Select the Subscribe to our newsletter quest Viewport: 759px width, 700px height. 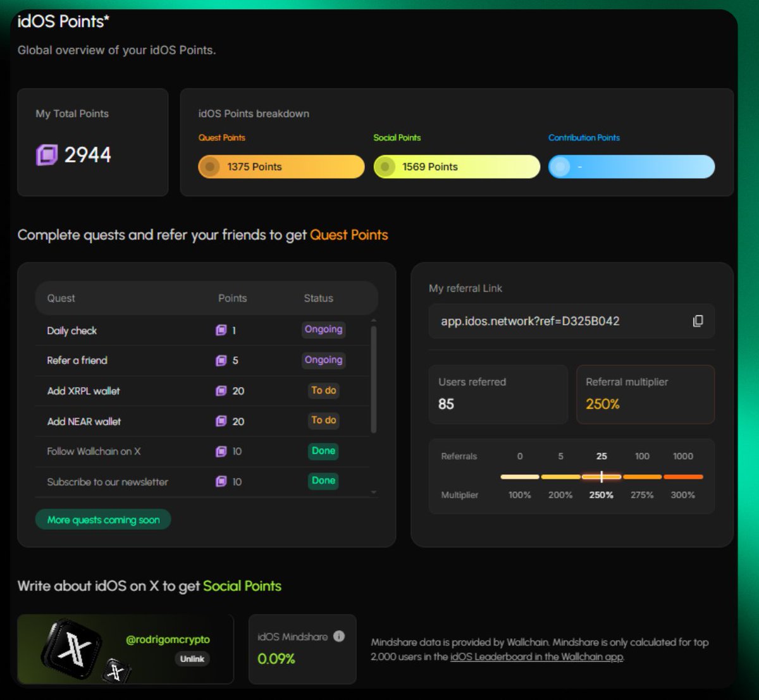click(108, 482)
